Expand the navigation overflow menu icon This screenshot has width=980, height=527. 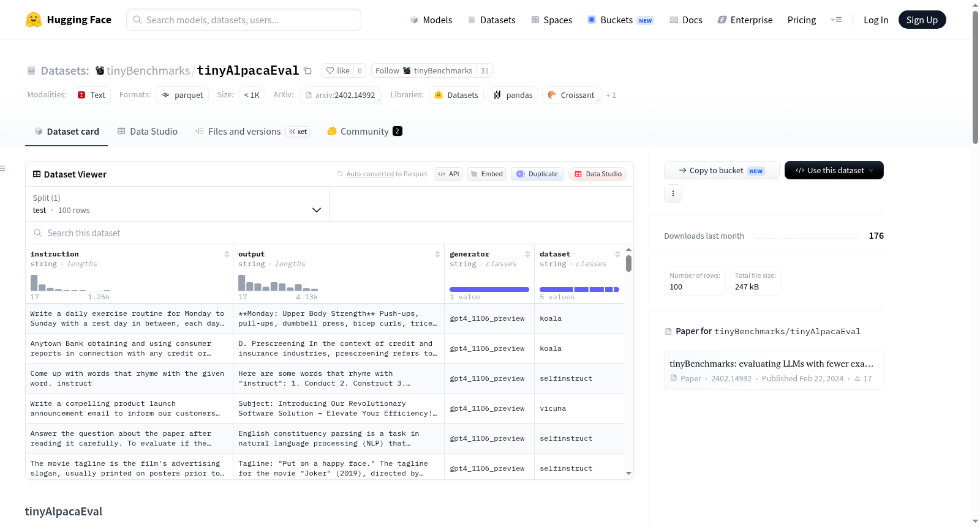(x=836, y=20)
